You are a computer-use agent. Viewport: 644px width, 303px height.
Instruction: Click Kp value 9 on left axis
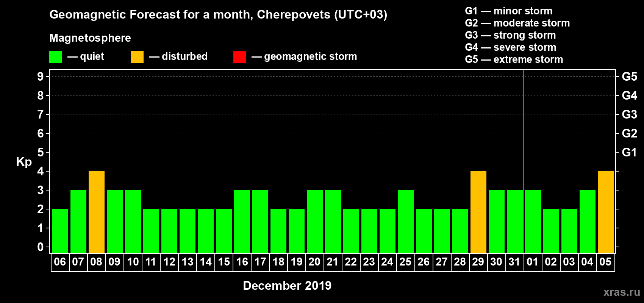click(x=41, y=77)
